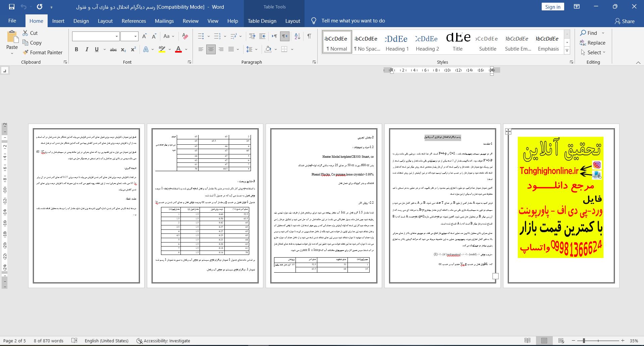The height and width of the screenshot is (346, 644).
Task: Start a bulleted list
Action: 201,36
